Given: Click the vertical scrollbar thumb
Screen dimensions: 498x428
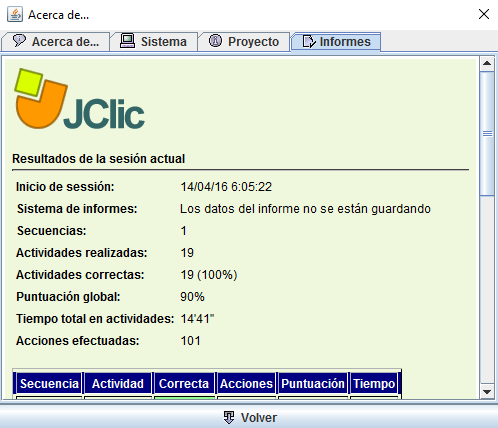Looking at the screenshot, I should 487,134.
